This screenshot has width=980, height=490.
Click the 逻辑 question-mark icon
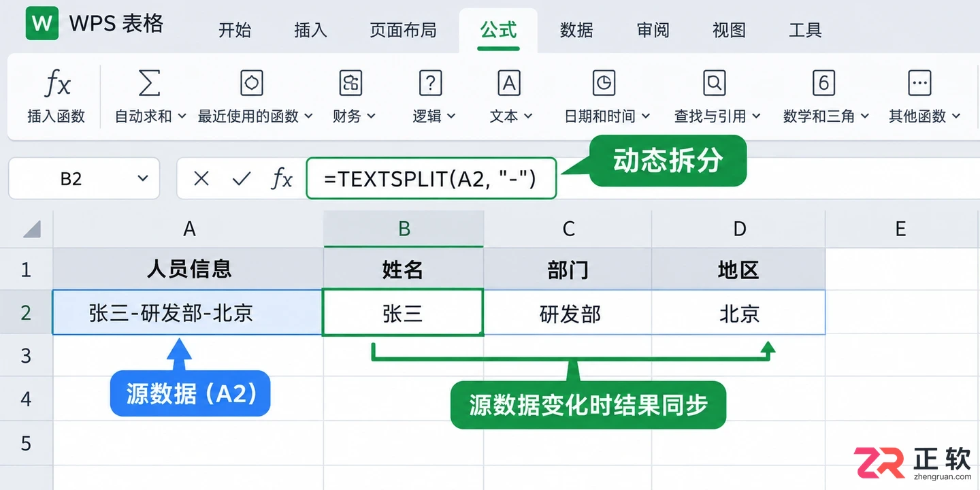click(x=430, y=83)
